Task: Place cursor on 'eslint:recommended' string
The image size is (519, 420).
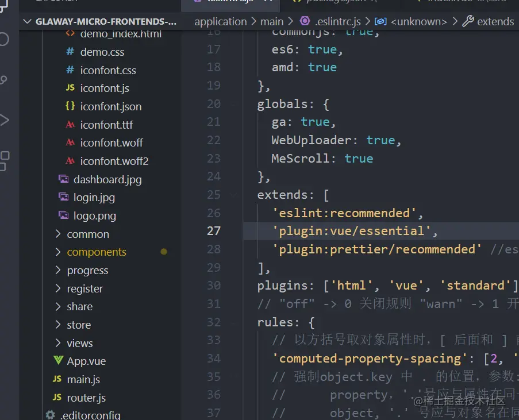Action: click(x=344, y=213)
